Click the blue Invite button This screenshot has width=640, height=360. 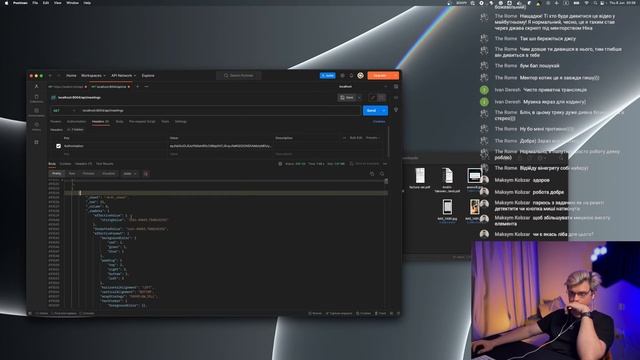[x=327, y=76]
